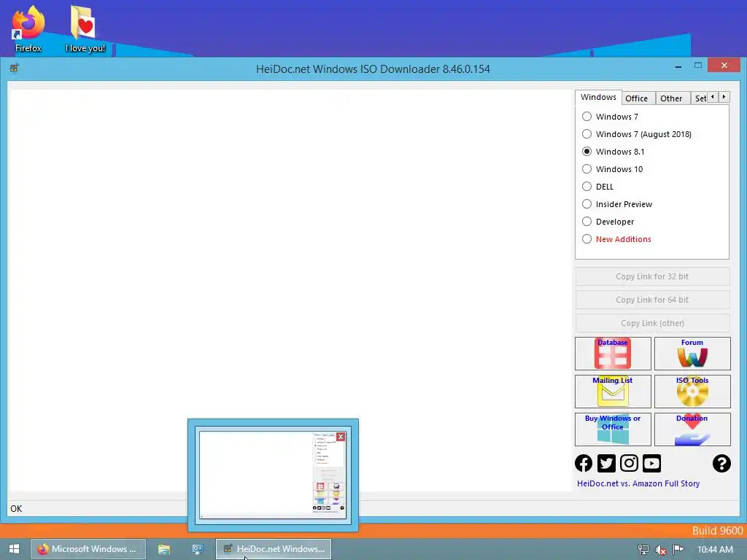The width and height of the screenshot is (747, 560).
Task: Open the YouTube icon
Action: click(651, 463)
